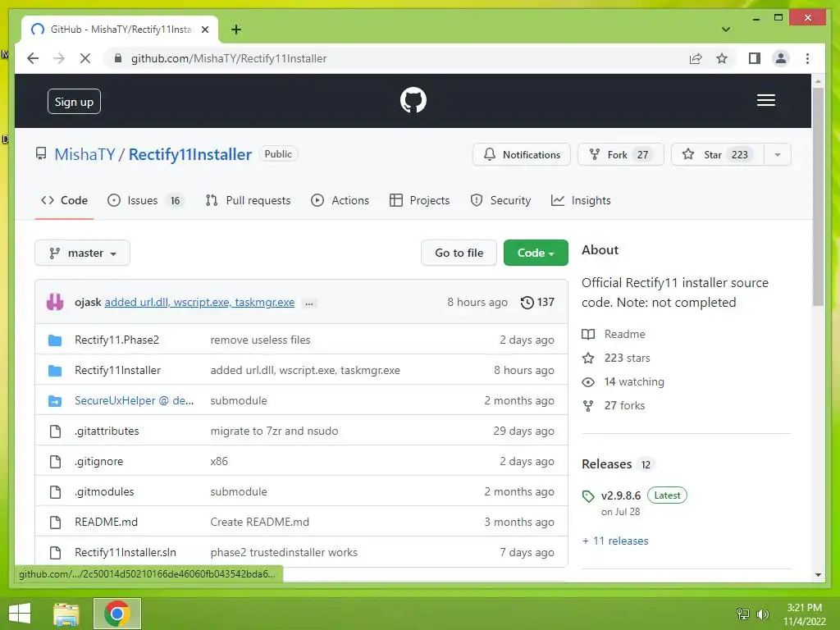Image resolution: width=840 pixels, height=630 pixels.
Task: Open the Projects tab
Action: click(x=419, y=200)
